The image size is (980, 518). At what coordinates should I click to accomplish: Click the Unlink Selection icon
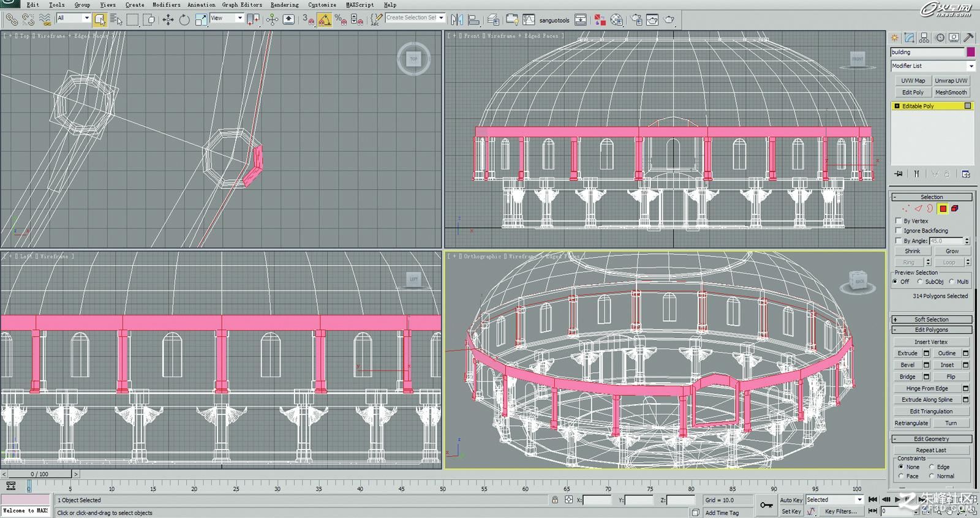pyautogui.click(x=28, y=20)
